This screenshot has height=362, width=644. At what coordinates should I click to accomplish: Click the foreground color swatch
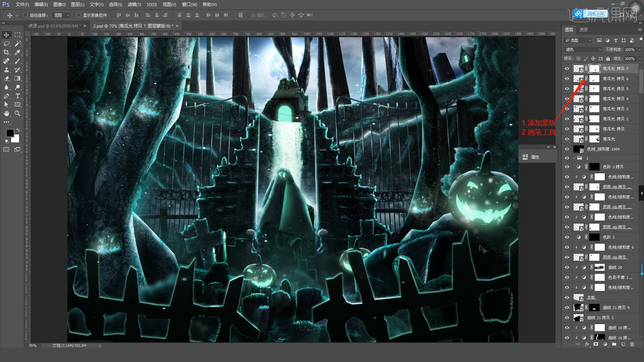click(x=10, y=133)
